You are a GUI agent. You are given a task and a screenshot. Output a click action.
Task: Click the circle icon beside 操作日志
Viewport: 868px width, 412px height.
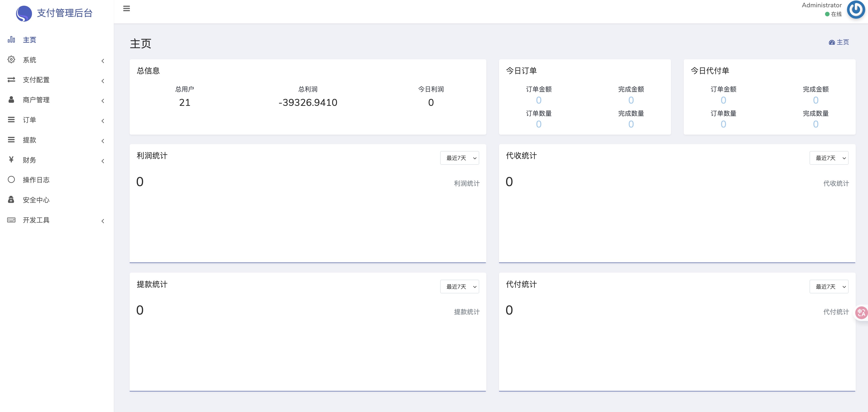tap(11, 179)
